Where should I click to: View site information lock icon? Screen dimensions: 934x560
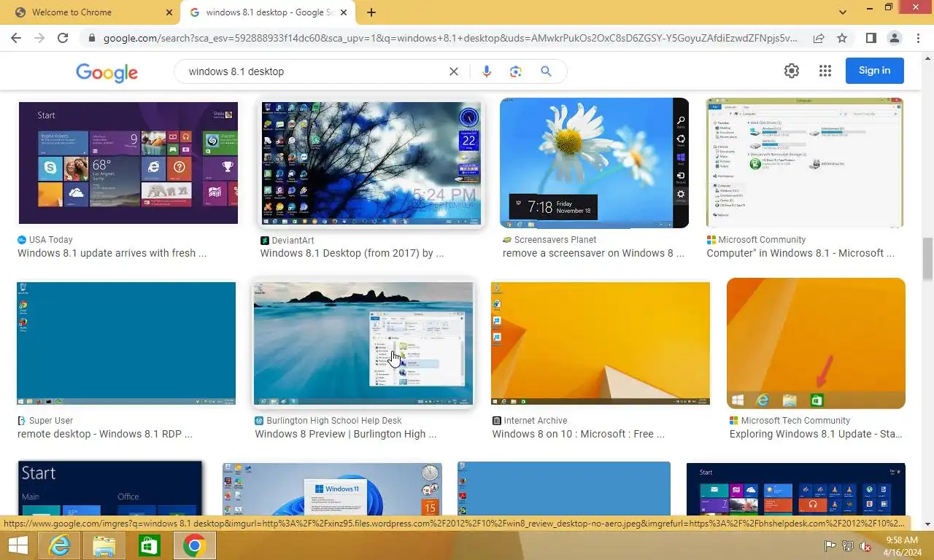click(91, 38)
